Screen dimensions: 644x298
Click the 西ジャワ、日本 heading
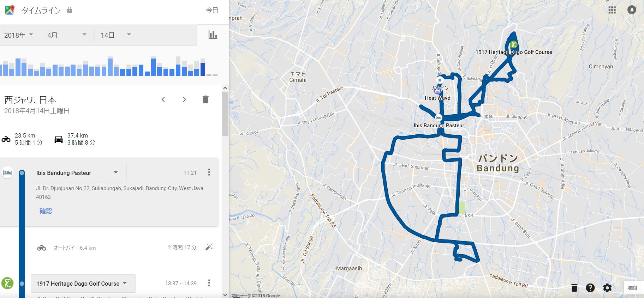[x=30, y=100]
